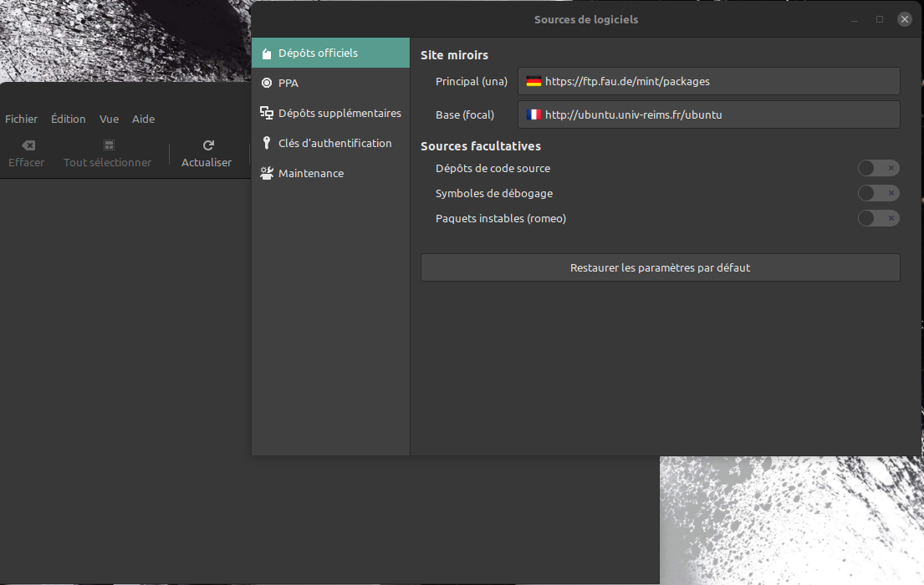
Task: Toggle Symboles de débogage switch
Action: 878,193
